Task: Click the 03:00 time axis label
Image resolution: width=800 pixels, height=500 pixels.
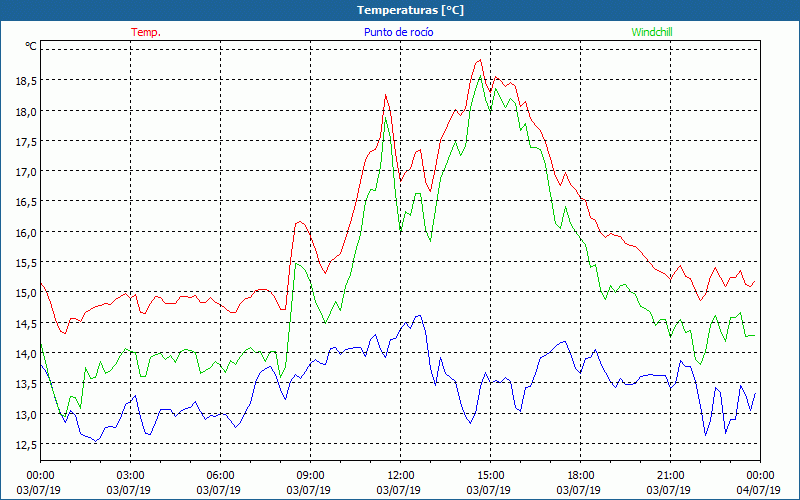Action: [131, 476]
